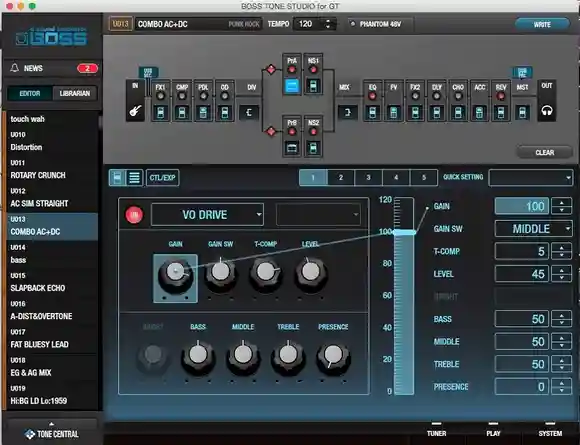580x445 pixels.
Task: Select the REV reverb block icon
Action: (x=500, y=112)
